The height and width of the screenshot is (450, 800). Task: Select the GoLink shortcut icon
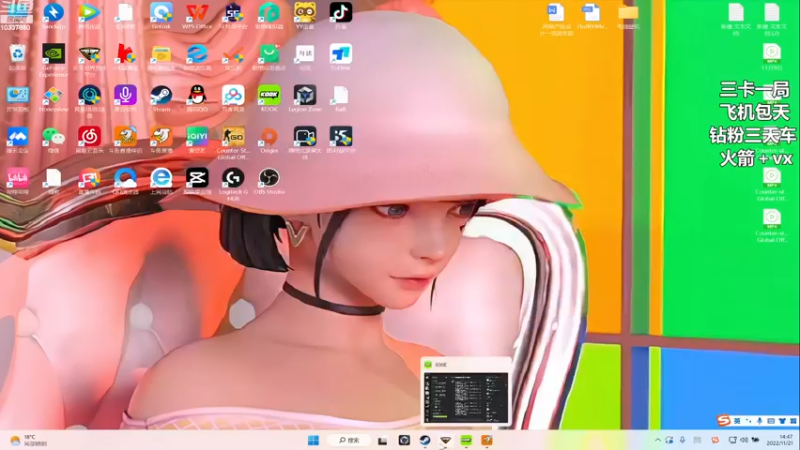(x=161, y=15)
